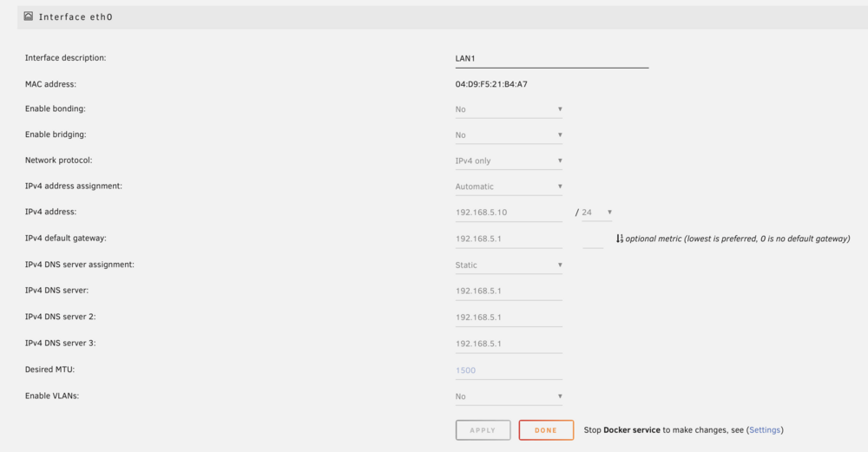Click the 'MAC address:' label
868x452 pixels.
point(50,84)
